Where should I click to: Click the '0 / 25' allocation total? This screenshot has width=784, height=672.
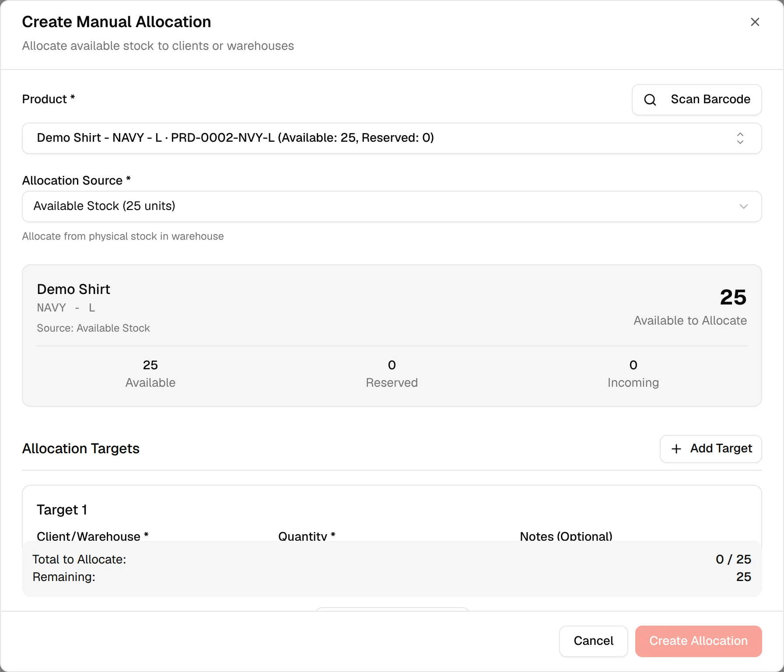(733, 560)
